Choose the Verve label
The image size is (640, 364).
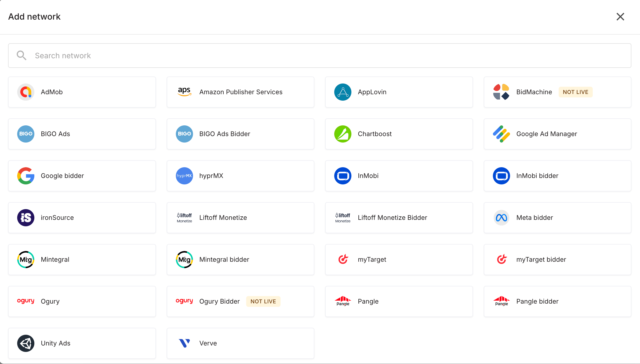[208, 343]
